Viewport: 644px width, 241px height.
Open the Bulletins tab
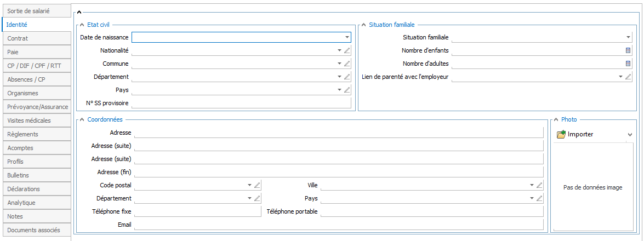pyautogui.click(x=36, y=175)
